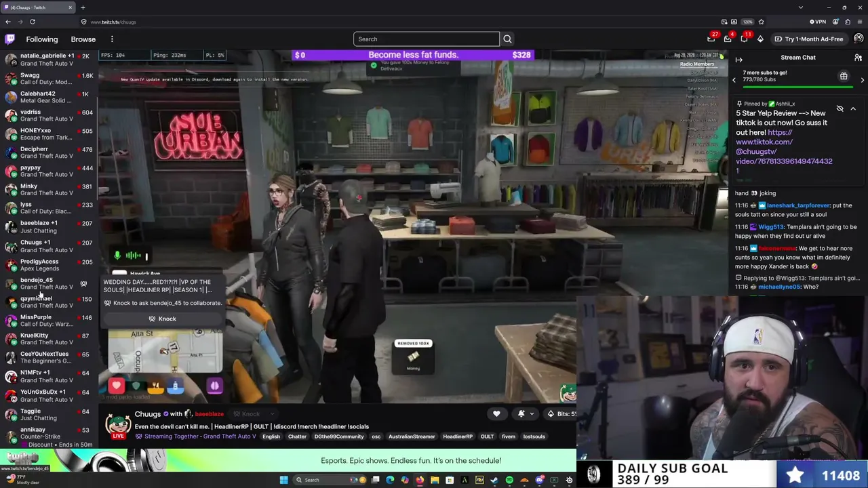
Task: Open the notification bell dropdown
Action: [x=526, y=413]
